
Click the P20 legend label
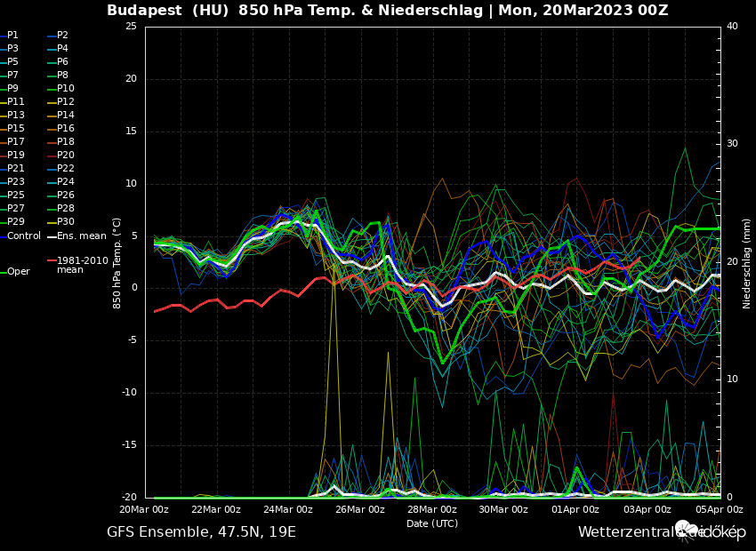click(x=66, y=155)
